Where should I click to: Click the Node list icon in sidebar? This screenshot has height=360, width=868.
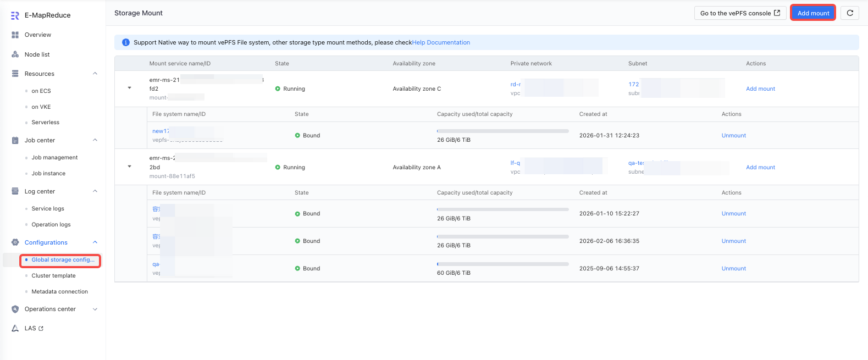pyautogui.click(x=15, y=54)
